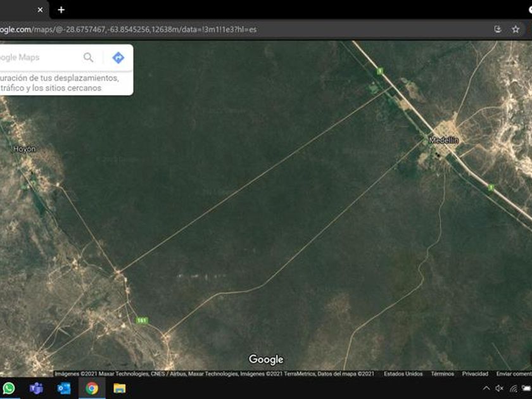
Task: Open WhatsApp from the taskbar
Action: (8, 388)
